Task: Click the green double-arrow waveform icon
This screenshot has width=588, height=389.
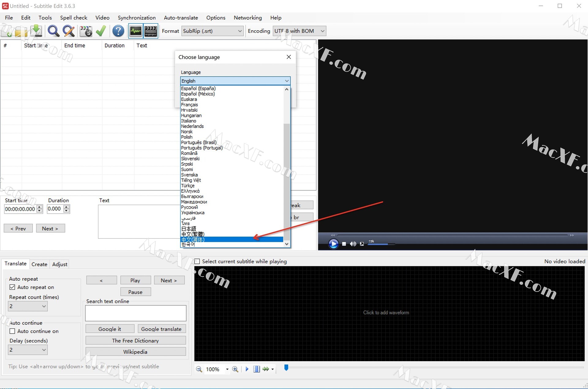Action: (266, 369)
